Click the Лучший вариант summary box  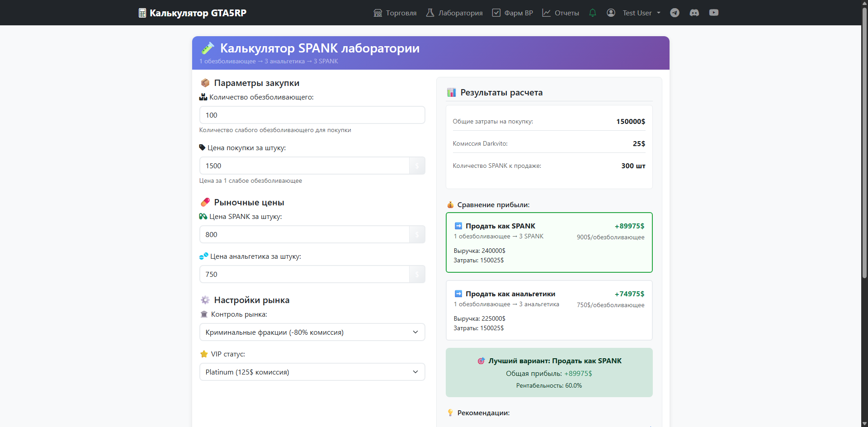click(549, 372)
